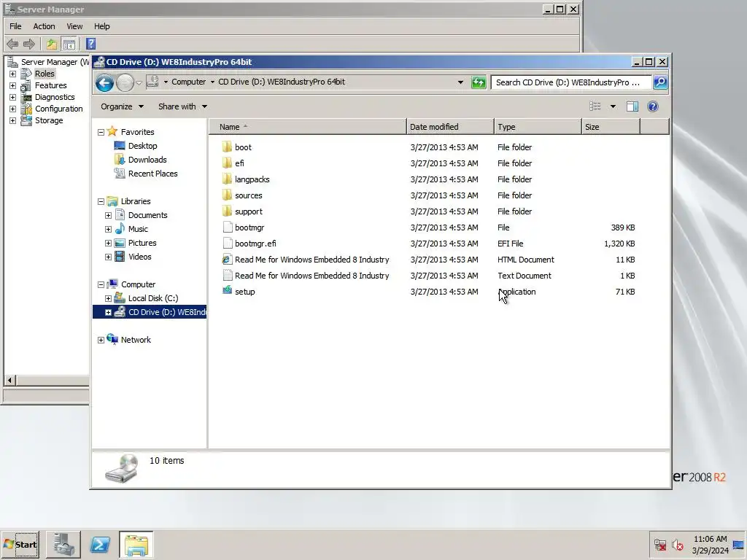Image resolution: width=747 pixels, height=560 pixels.
Task: Expand the Local Disk (C:) node
Action: [x=108, y=298]
